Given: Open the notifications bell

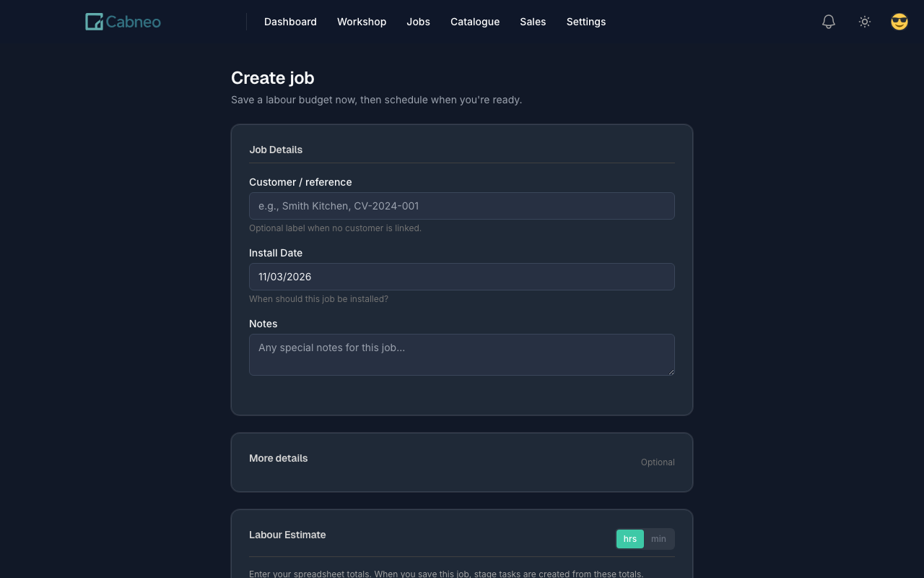Looking at the screenshot, I should [x=829, y=22].
